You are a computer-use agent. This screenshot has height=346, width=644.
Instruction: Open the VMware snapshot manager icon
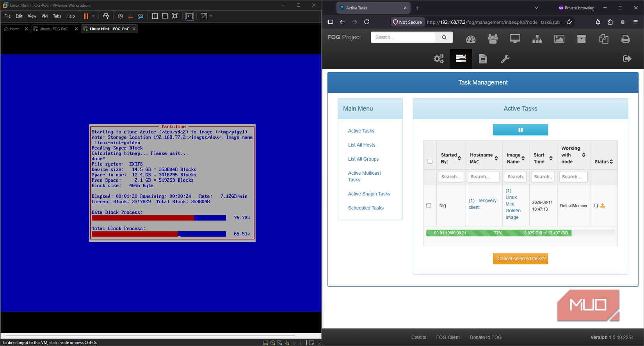[141, 16]
